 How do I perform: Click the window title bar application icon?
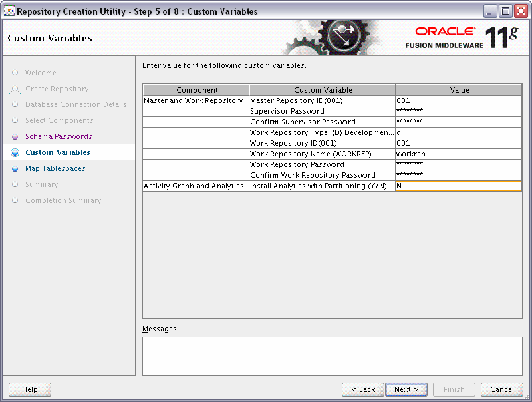9,11
